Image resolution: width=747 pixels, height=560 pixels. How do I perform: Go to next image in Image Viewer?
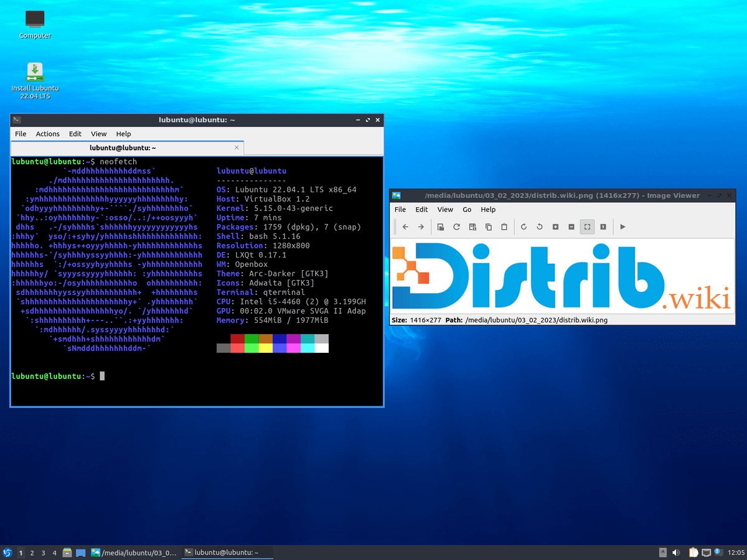[421, 226]
